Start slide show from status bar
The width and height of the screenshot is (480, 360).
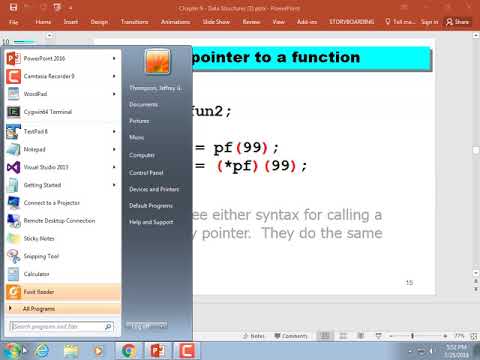click(x=378, y=336)
